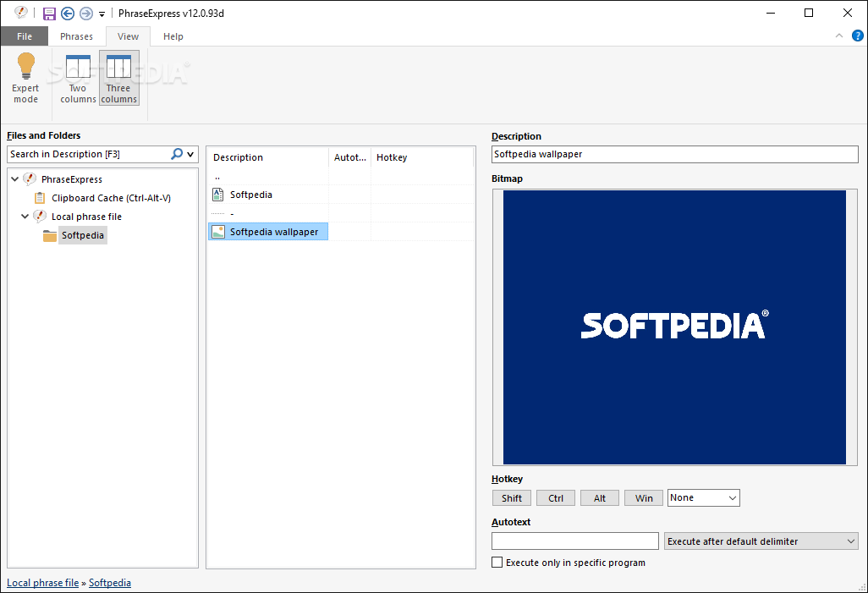Select the Softpedia wallpaper phrase row
This screenshot has width=868, height=593.
pyautogui.click(x=268, y=232)
